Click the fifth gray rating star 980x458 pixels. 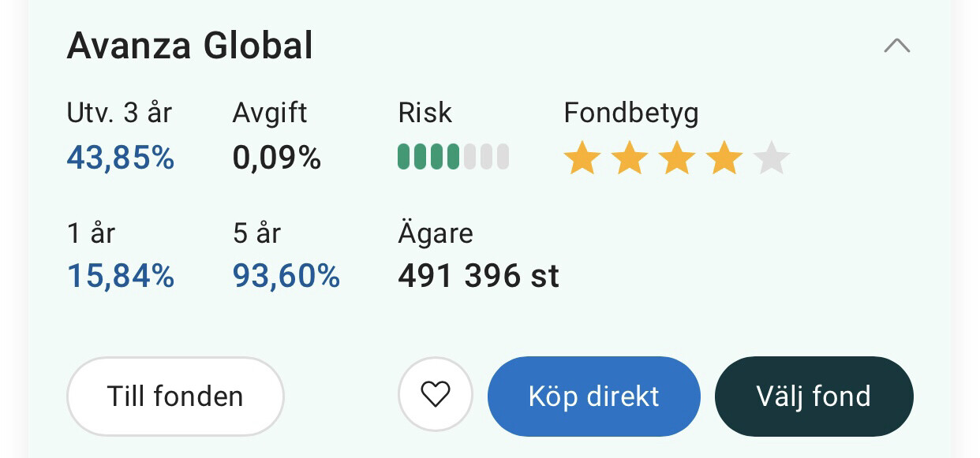(772, 158)
